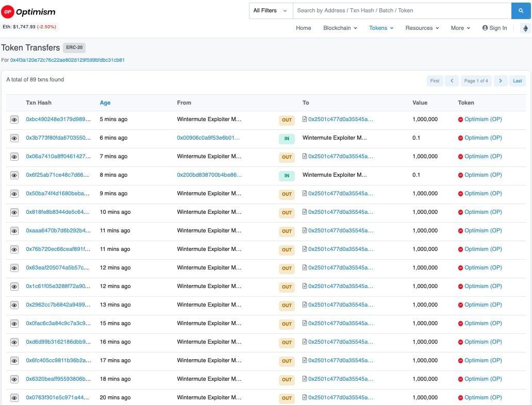Expand the Blockchain menu
The height and width of the screenshot is (405, 532).
click(x=340, y=28)
